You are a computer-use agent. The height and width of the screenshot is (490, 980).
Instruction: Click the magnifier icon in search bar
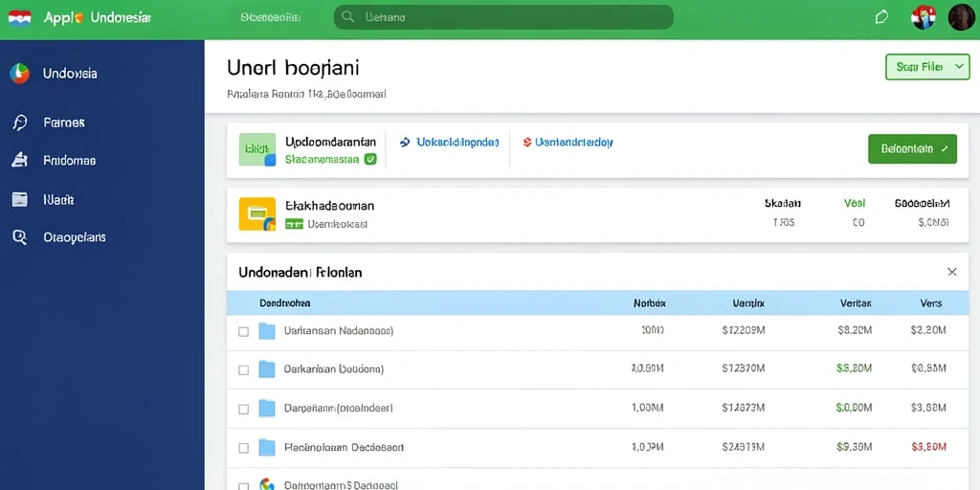348,17
